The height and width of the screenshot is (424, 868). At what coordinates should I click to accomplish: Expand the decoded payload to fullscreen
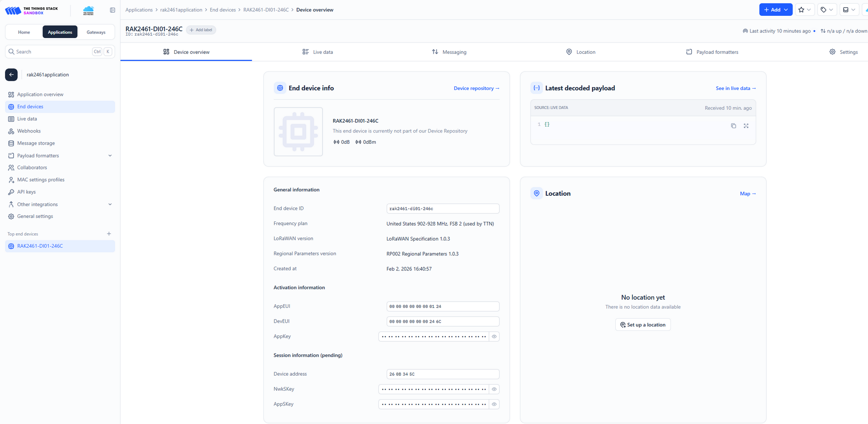pos(746,126)
